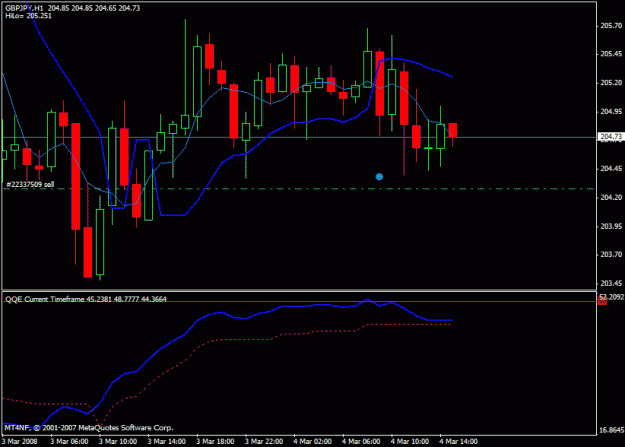Screen dimensions: 625x447
Task: Click the 3 Mar 22:00 time label
Action: click(x=264, y=441)
